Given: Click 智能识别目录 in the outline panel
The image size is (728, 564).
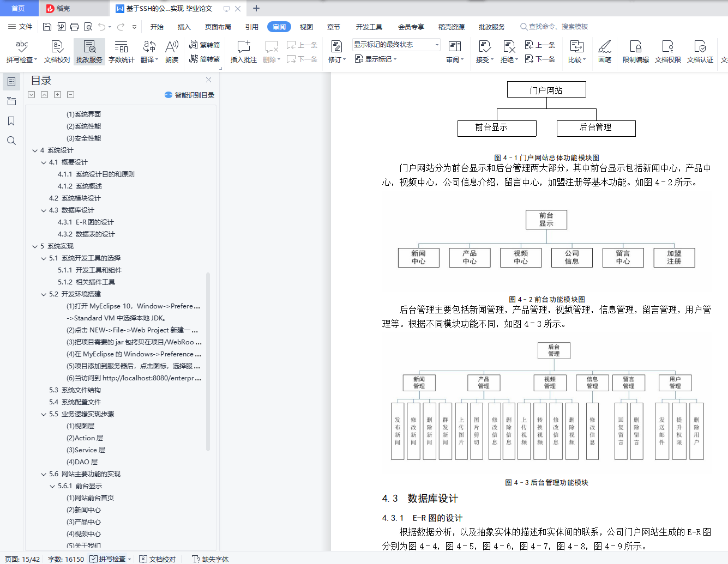Looking at the screenshot, I should tap(189, 95).
